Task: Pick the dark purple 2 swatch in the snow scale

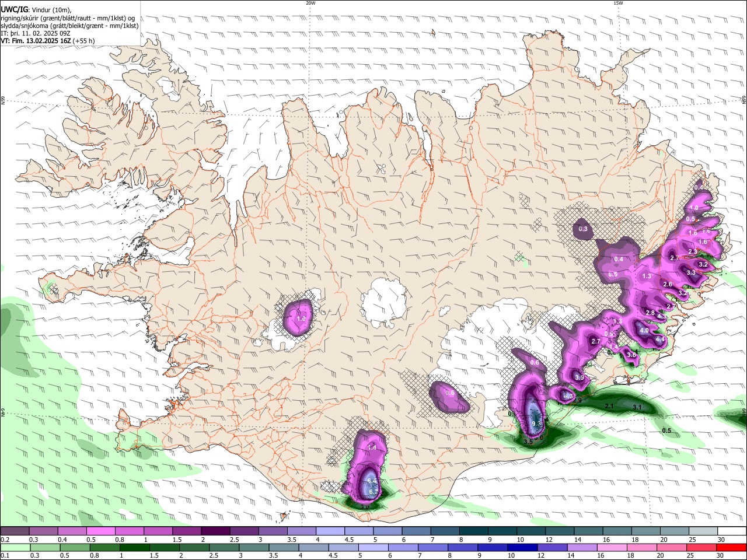Action: [215, 531]
